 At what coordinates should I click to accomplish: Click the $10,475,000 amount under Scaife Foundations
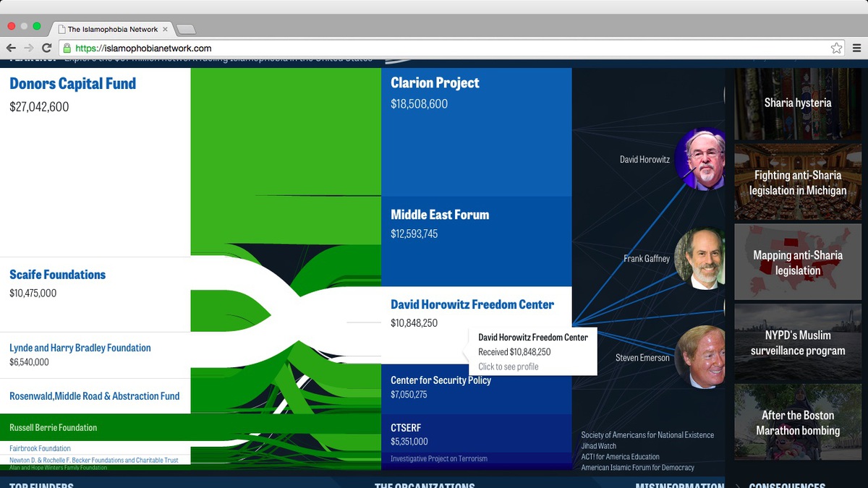33,294
